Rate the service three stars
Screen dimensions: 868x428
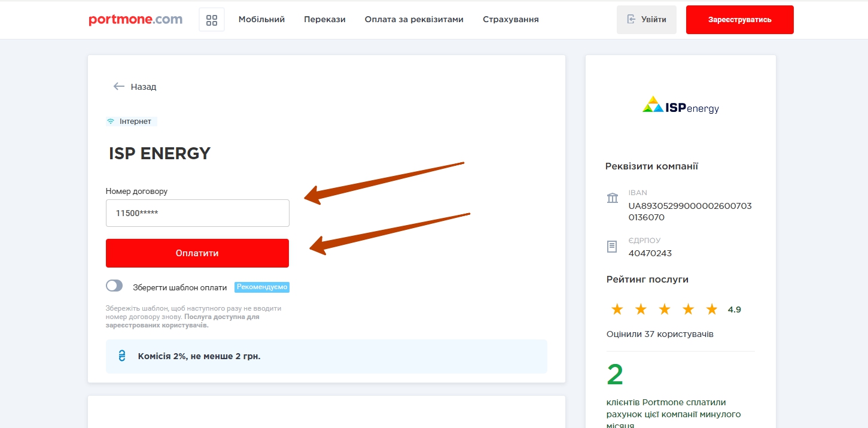tap(665, 309)
